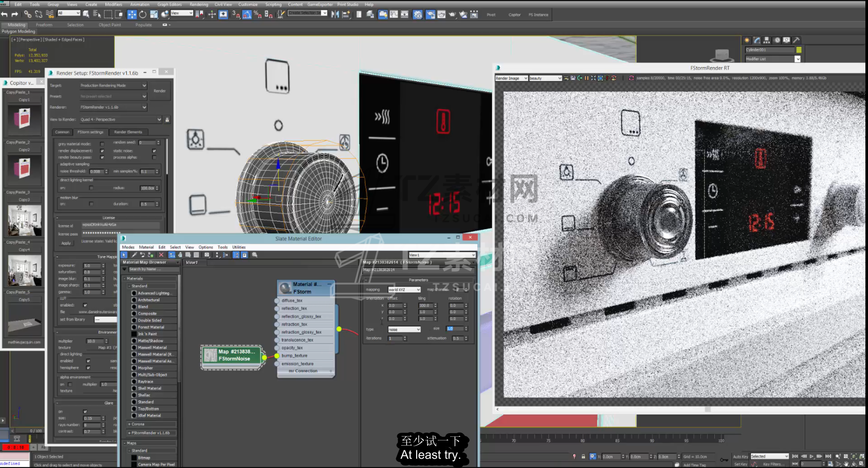
Task: Click the Mirror tool icon
Action: [x=335, y=15]
